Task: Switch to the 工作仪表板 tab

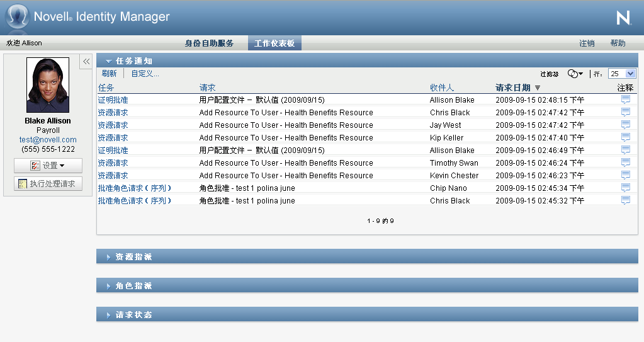Action: click(x=274, y=43)
